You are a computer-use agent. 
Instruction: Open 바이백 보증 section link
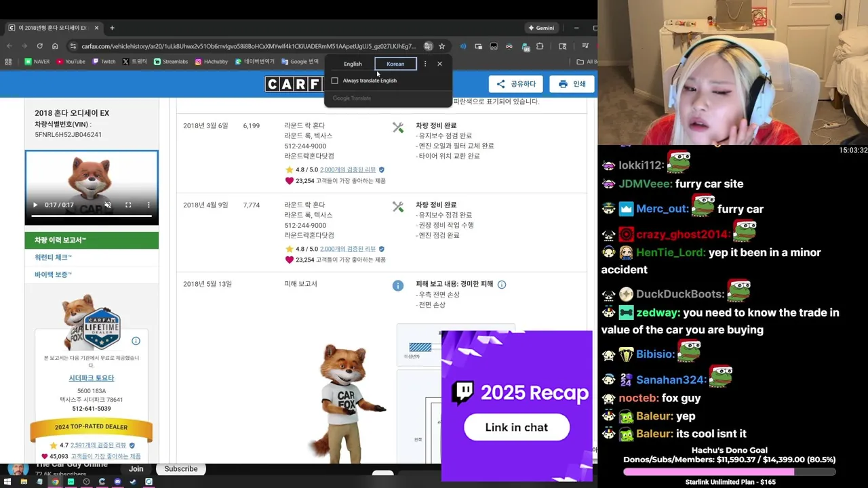coord(53,274)
